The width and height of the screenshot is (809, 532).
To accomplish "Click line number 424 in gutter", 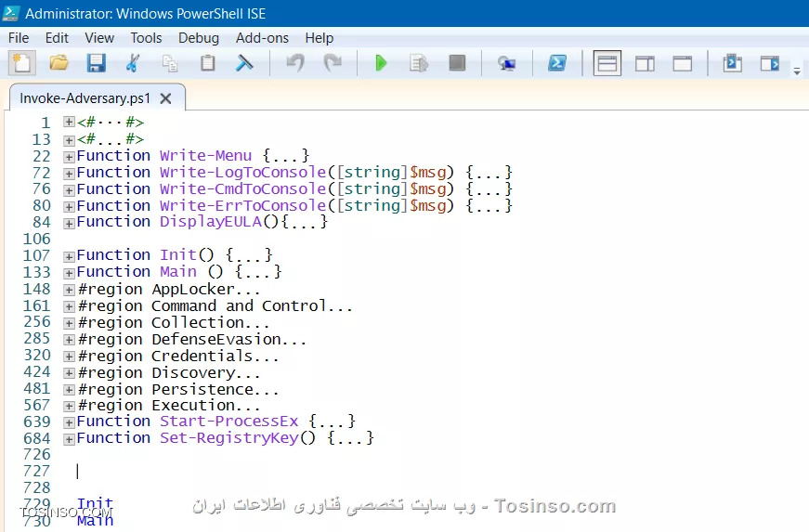I will 37,371.
